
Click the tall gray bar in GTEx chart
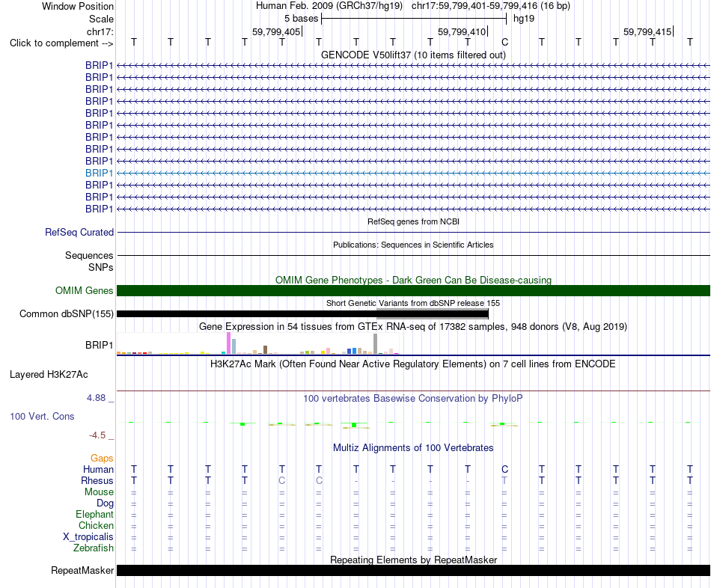click(375, 343)
